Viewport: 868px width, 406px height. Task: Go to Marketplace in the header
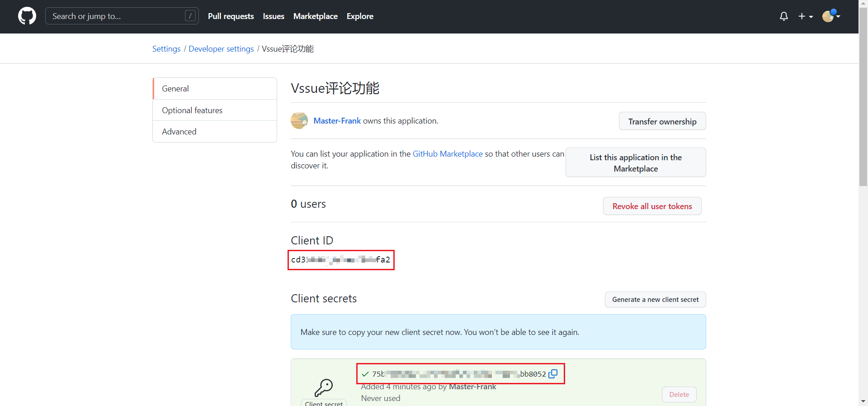coord(316,16)
